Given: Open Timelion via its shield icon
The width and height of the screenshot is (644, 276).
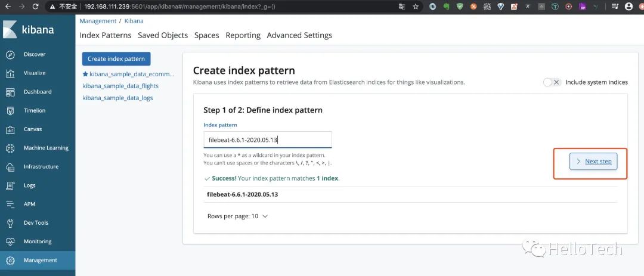Looking at the screenshot, I should click(x=10, y=111).
